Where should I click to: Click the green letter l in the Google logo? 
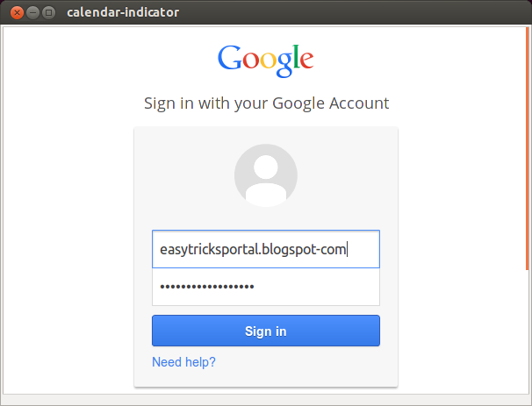(x=296, y=57)
